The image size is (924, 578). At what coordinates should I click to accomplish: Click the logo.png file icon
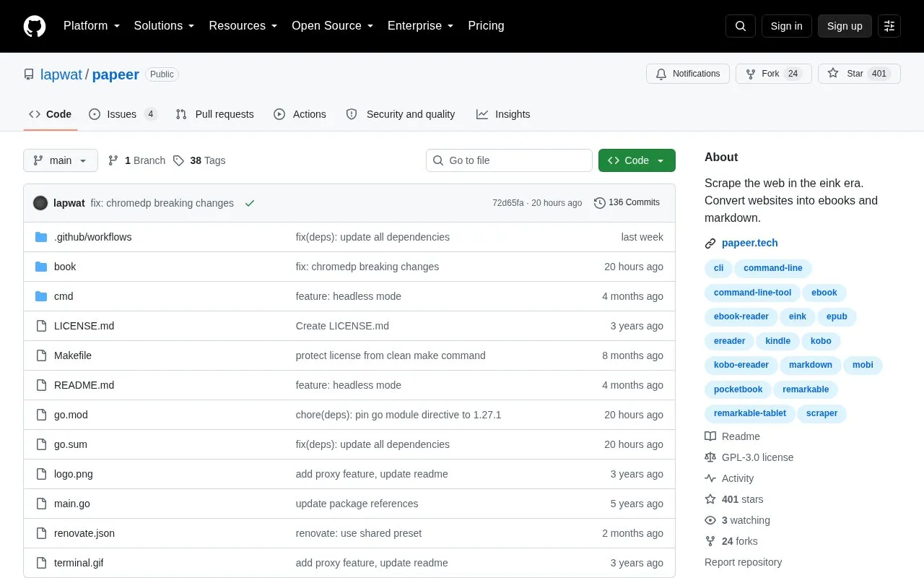click(41, 474)
